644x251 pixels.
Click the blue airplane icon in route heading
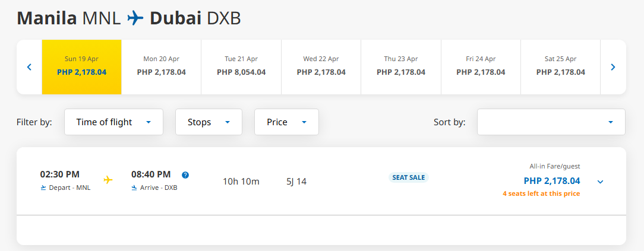[135, 18]
